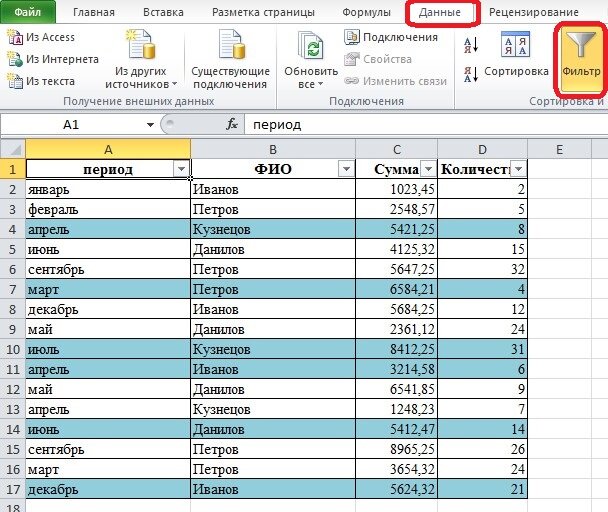Select column C header
This screenshot has height=512, width=608.
(x=396, y=149)
